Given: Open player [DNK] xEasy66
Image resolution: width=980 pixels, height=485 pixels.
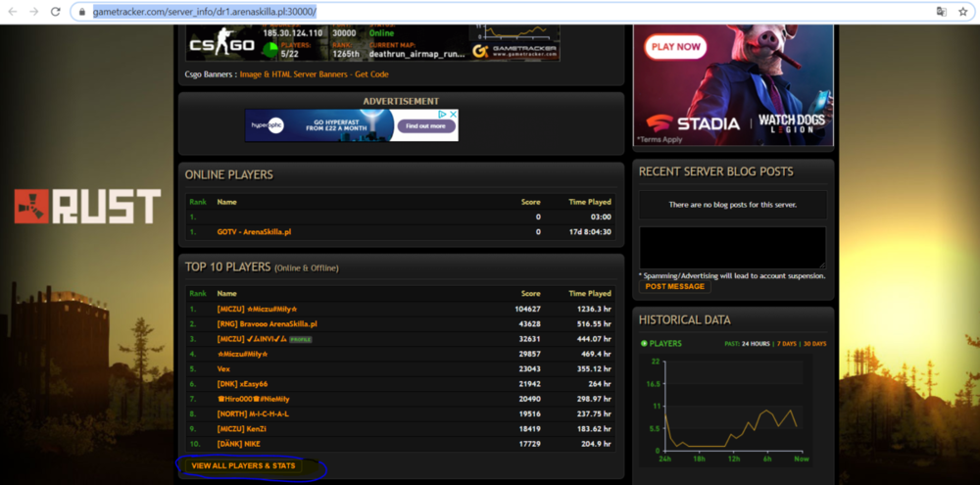Looking at the screenshot, I should click(242, 384).
